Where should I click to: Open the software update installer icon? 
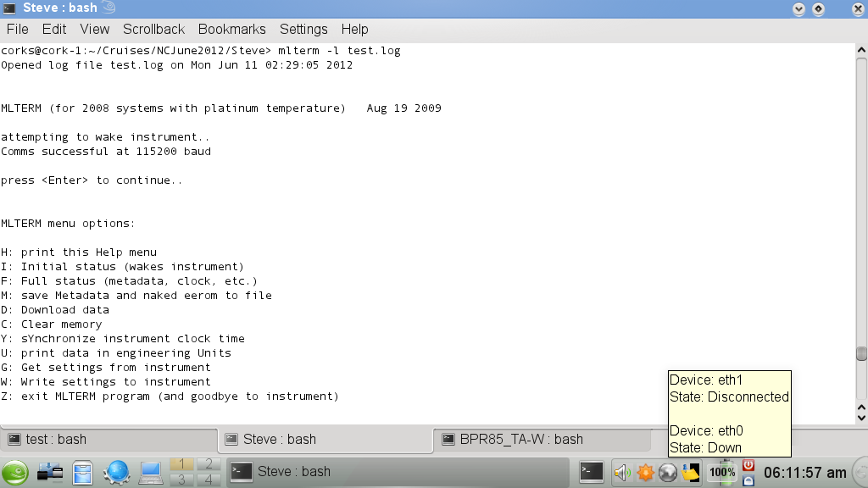tap(49, 472)
